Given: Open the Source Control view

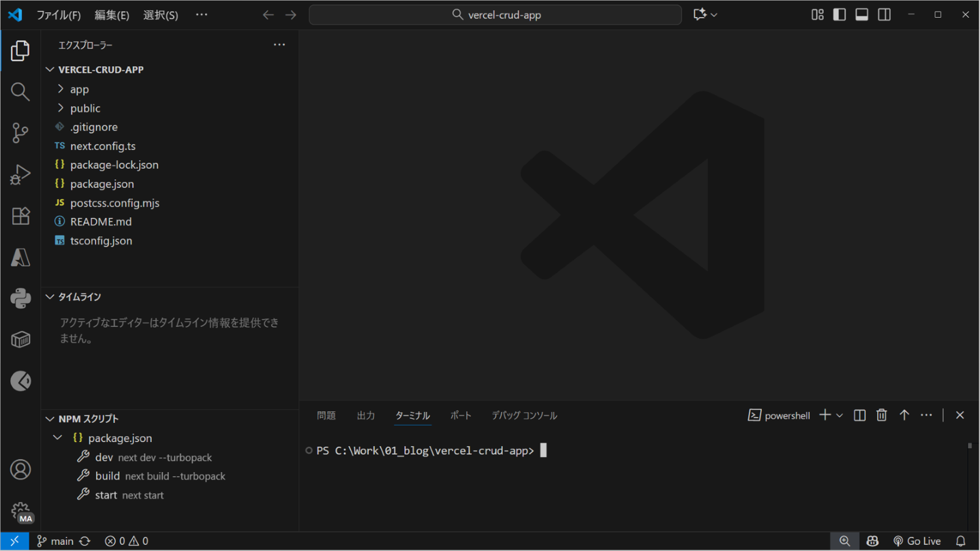Looking at the screenshot, I should pyautogui.click(x=20, y=133).
